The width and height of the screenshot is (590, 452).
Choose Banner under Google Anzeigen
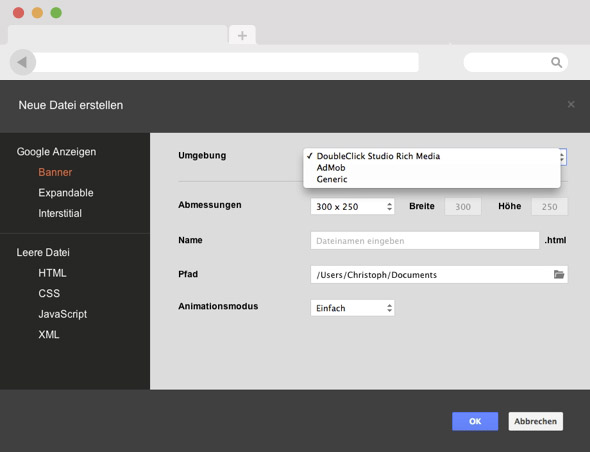click(55, 172)
